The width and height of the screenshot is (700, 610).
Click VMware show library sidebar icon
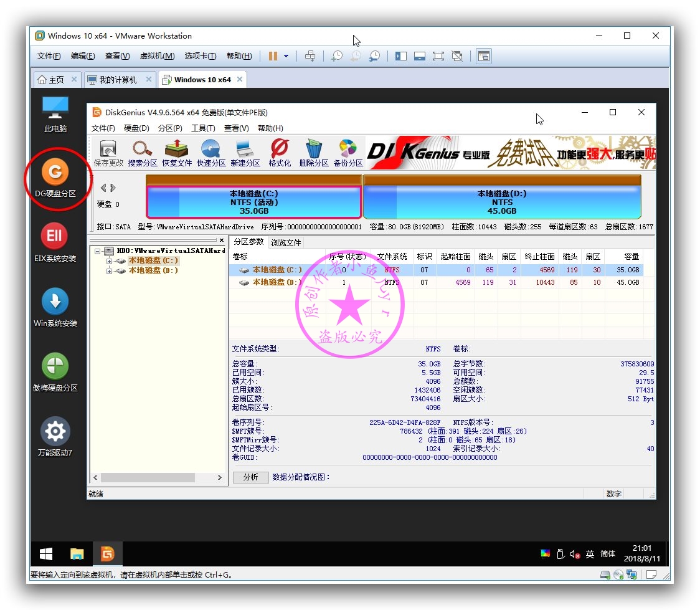(x=401, y=56)
